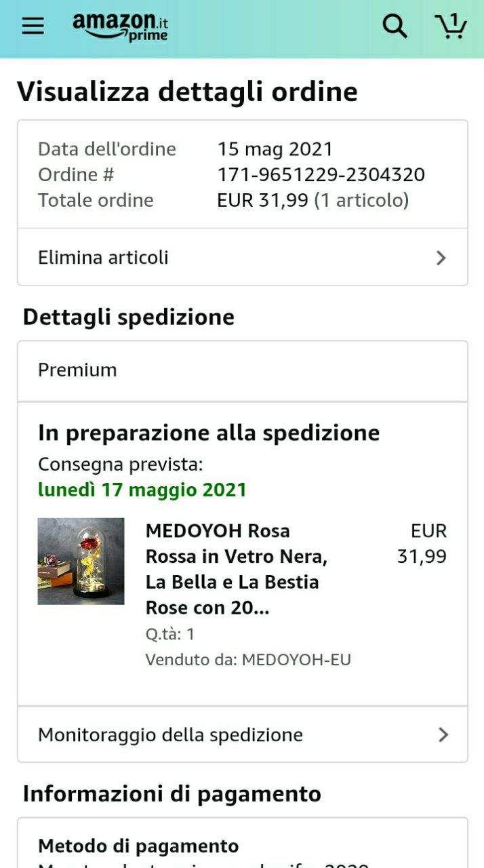Tap the Metodo di pagamento heading

(x=138, y=846)
